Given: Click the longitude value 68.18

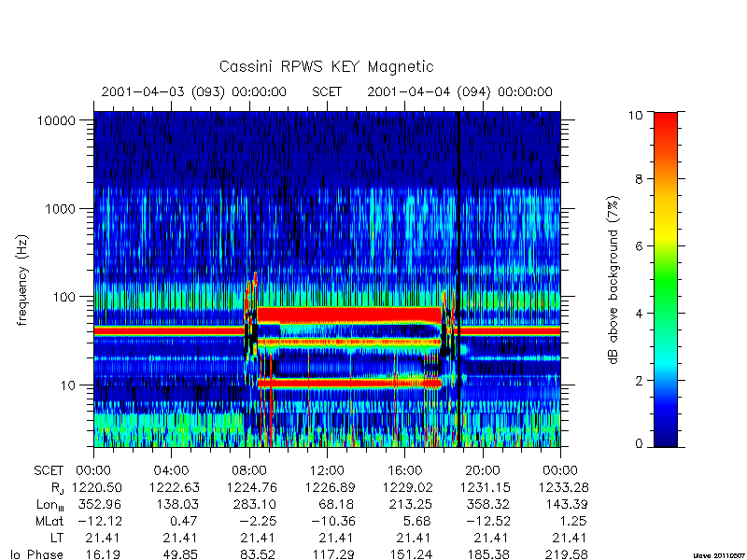Looking at the screenshot, I should [x=336, y=504].
